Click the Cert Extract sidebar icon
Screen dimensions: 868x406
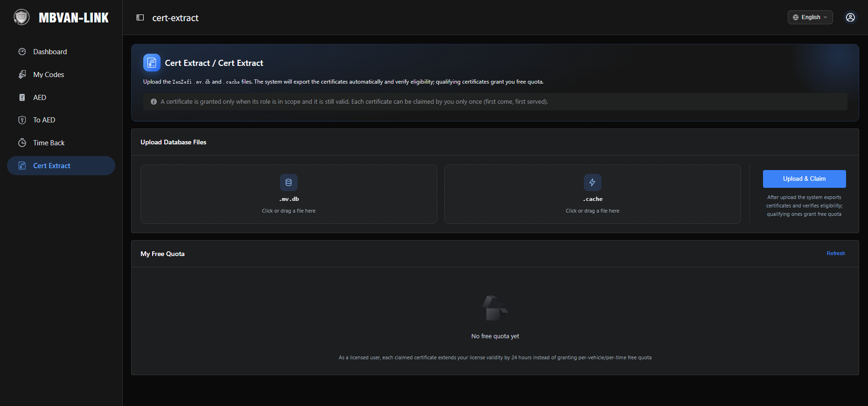click(22, 165)
